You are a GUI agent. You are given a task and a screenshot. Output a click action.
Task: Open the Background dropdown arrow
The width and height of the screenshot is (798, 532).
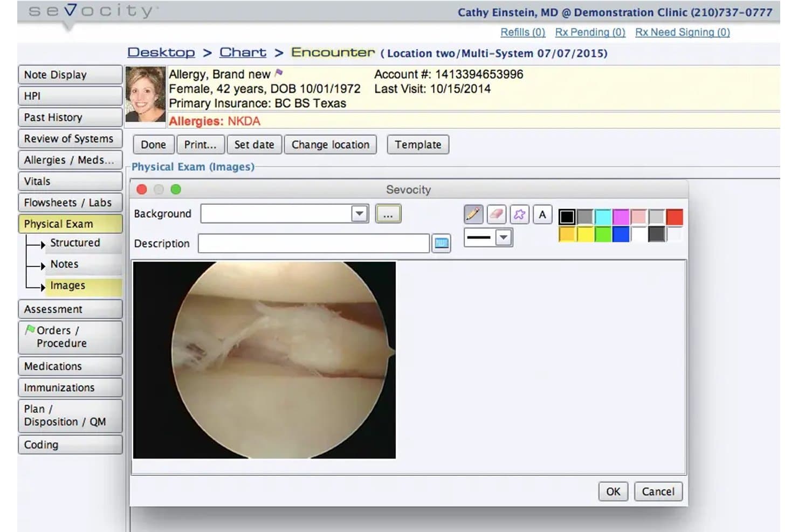359,214
